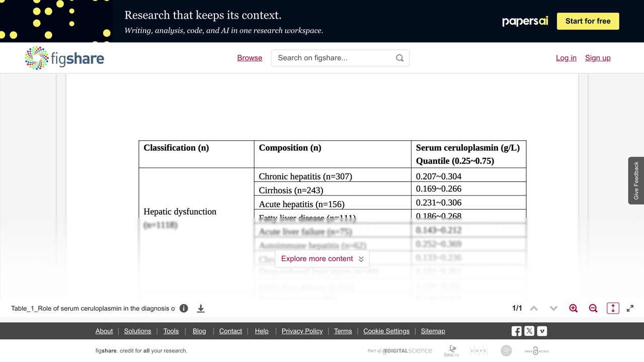Click Start for free button

[588, 21]
